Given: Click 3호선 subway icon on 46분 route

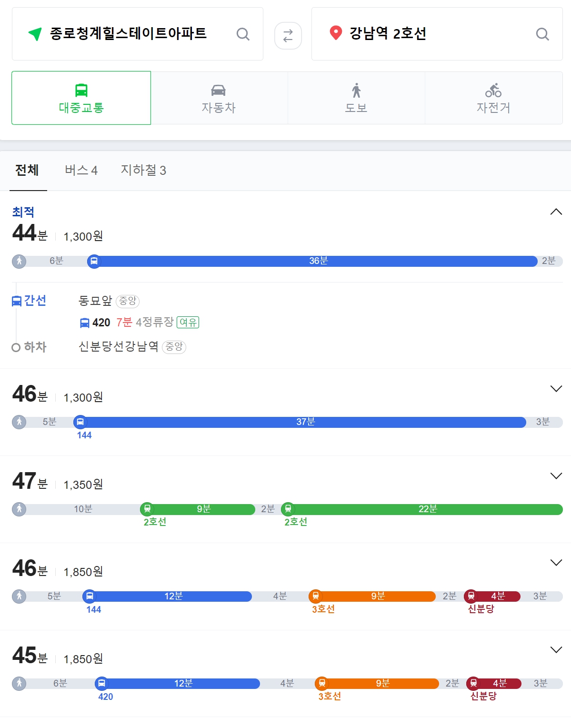Looking at the screenshot, I should coord(315,596).
